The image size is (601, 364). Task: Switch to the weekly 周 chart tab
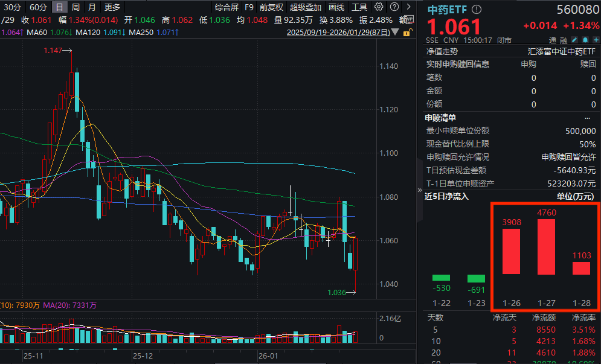click(x=76, y=8)
